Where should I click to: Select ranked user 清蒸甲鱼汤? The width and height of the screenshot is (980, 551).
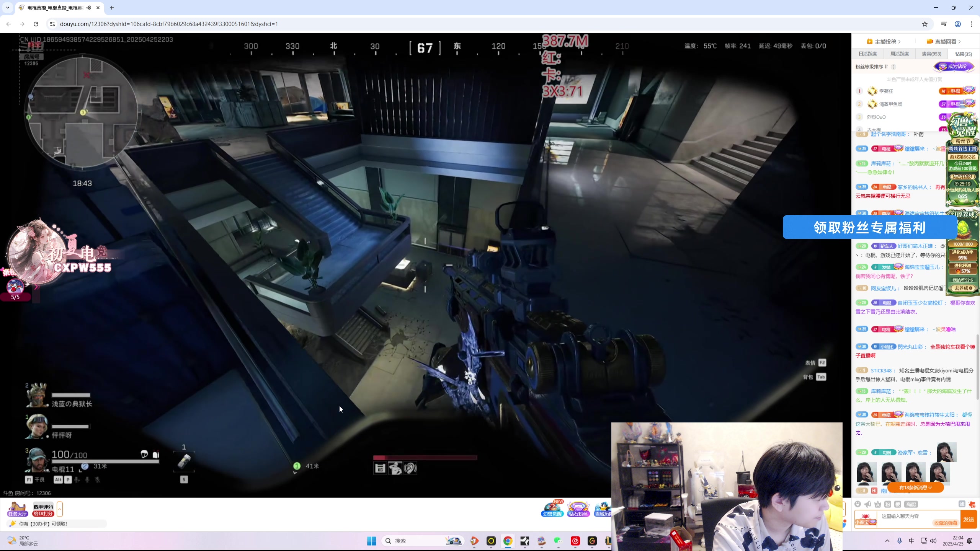890,104
